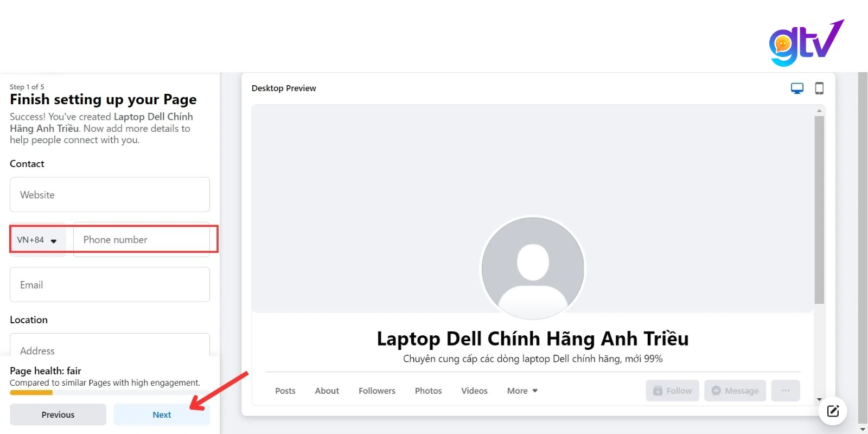Click the default profile picture avatar
The height and width of the screenshot is (434, 868).
pos(533,268)
